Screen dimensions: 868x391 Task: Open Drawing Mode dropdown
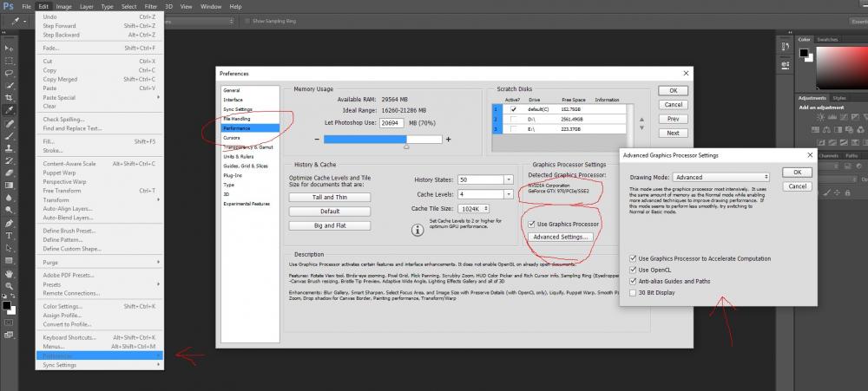pos(721,177)
